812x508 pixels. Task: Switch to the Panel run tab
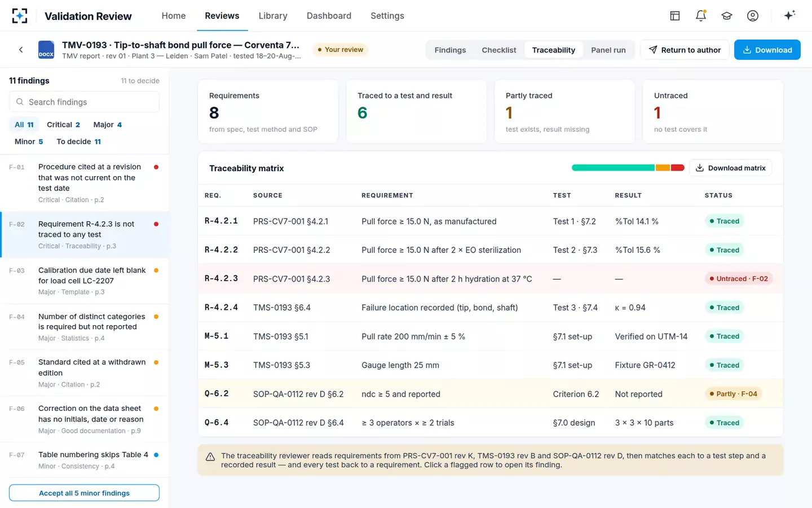pyautogui.click(x=608, y=50)
